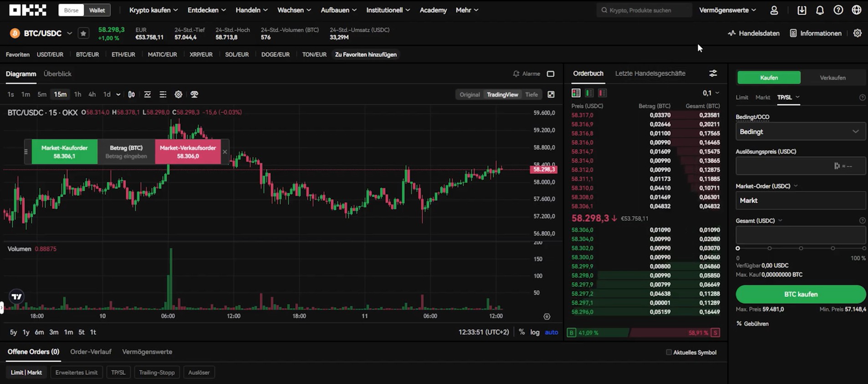This screenshot has height=384, width=868.
Task: Open the chart indicators icon
Action: coord(148,94)
